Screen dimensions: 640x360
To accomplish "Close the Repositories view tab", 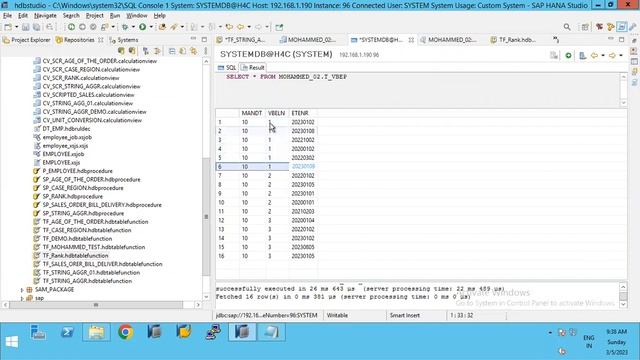I will click(x=101, y=40).
